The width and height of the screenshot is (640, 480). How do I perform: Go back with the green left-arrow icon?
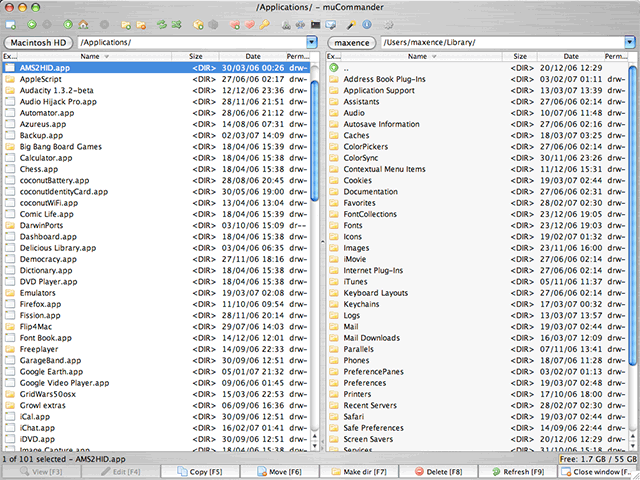32,25
